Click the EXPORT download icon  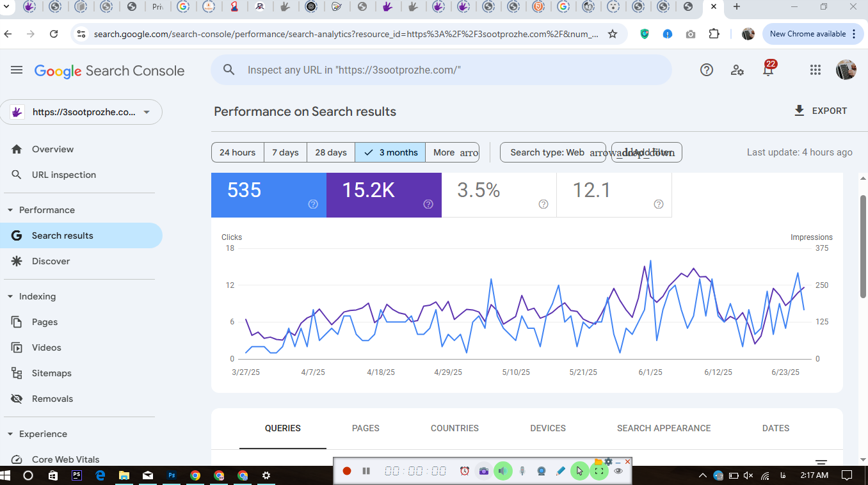click(799, 111)
